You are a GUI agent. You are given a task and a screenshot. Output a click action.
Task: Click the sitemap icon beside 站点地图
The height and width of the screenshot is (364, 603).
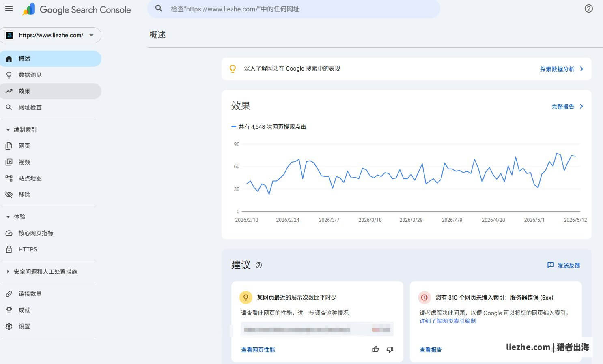pyautogui.click(x=9, y=178)
